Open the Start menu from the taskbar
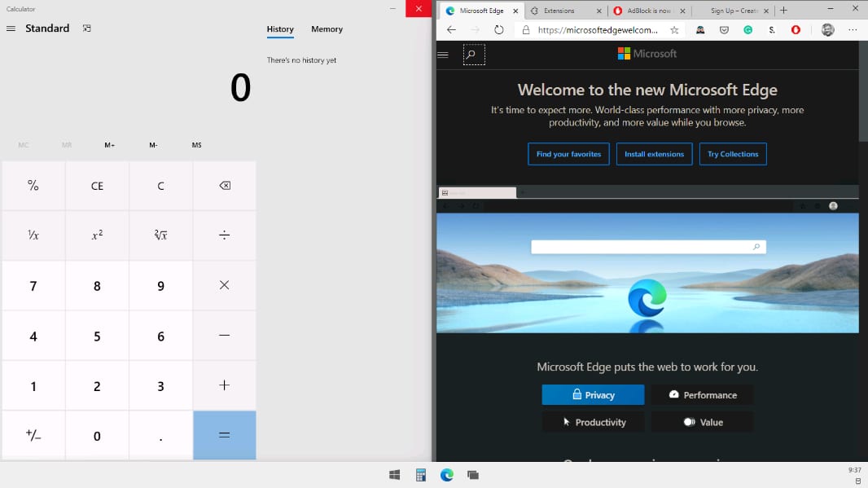Screen dimensions: 868x488 (395, 475)
